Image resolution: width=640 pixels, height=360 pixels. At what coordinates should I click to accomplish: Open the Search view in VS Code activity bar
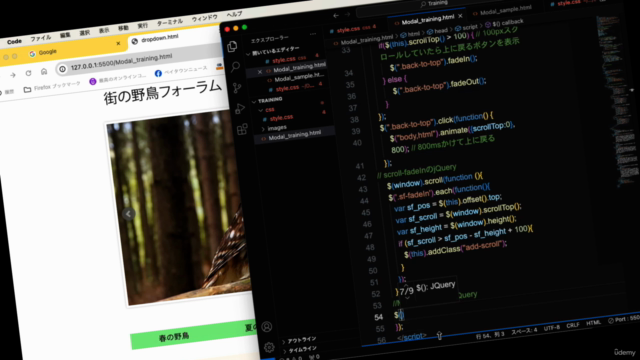pyautogui.click(x=235, y=67)
